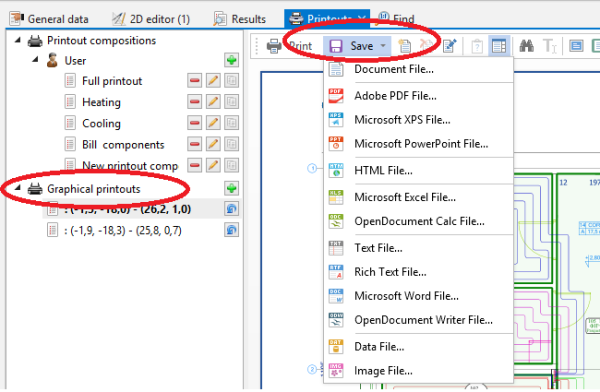Duplicate the Full printout composition
The height and width of the screenshot is (392, 600).
pos(232,81)
